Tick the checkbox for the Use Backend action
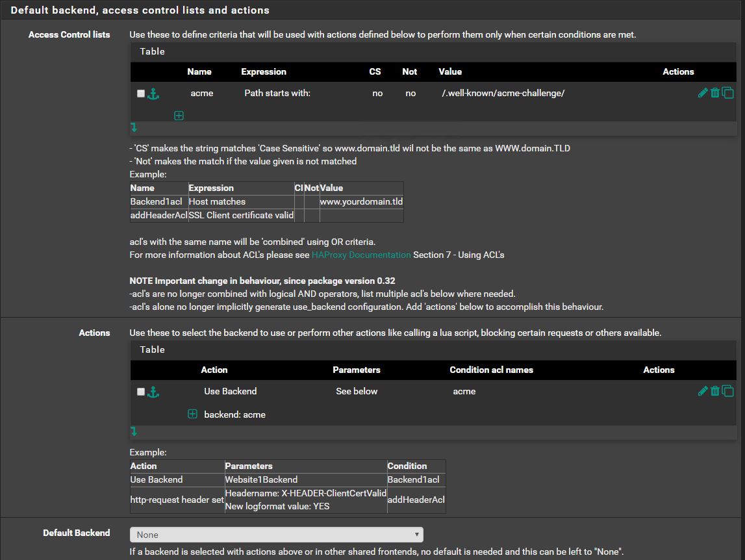This screenshot has height=560, width=745. [x=141, y=392]
